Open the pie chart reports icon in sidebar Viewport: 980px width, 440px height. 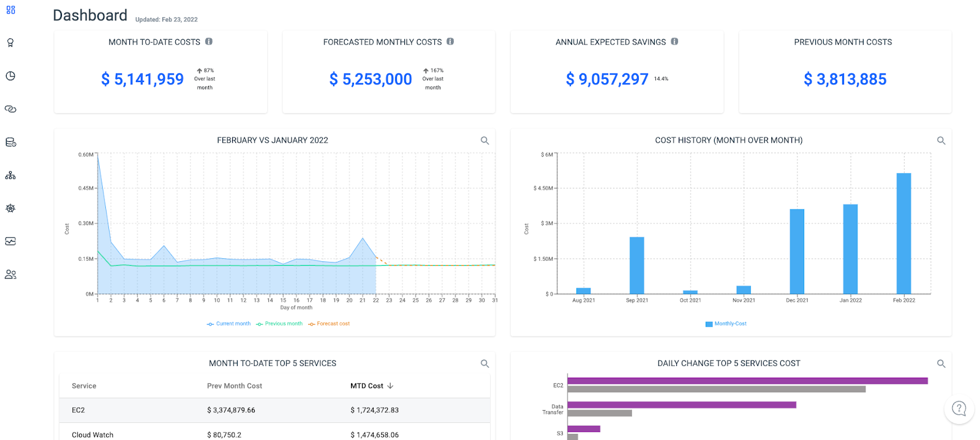[x=10, y=76]
